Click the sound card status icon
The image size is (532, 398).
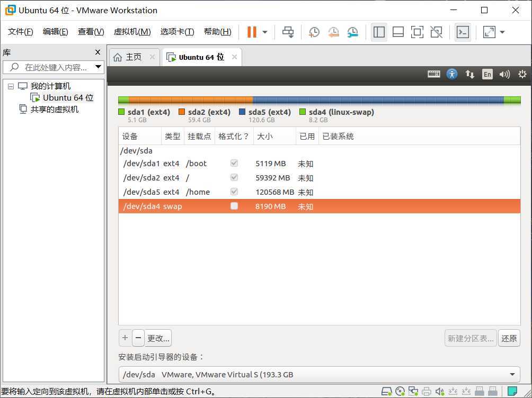(439, 391)
